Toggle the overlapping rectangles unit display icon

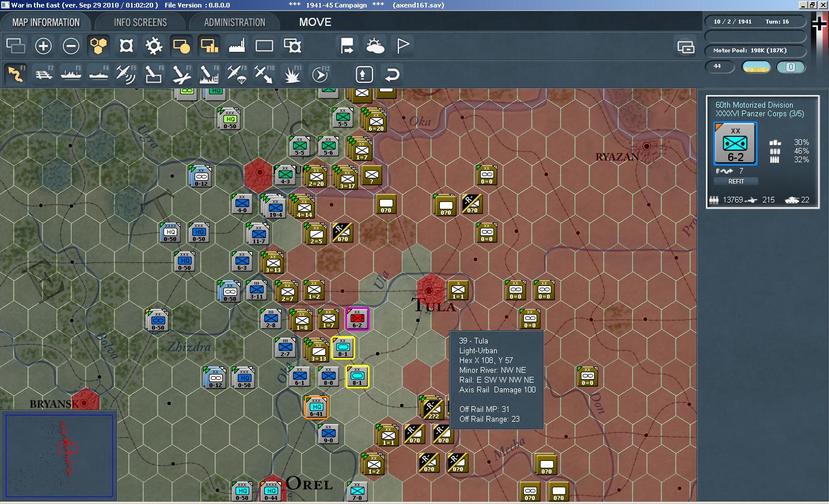tap(16, 45)
